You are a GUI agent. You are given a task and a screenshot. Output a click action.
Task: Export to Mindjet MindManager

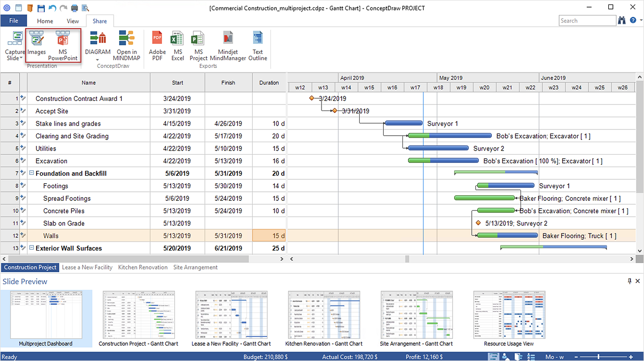(x=228, y=46)
